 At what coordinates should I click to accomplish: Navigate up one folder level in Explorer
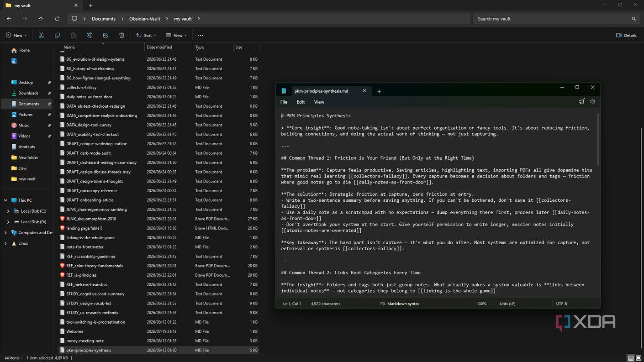click(x=41, y=19)
